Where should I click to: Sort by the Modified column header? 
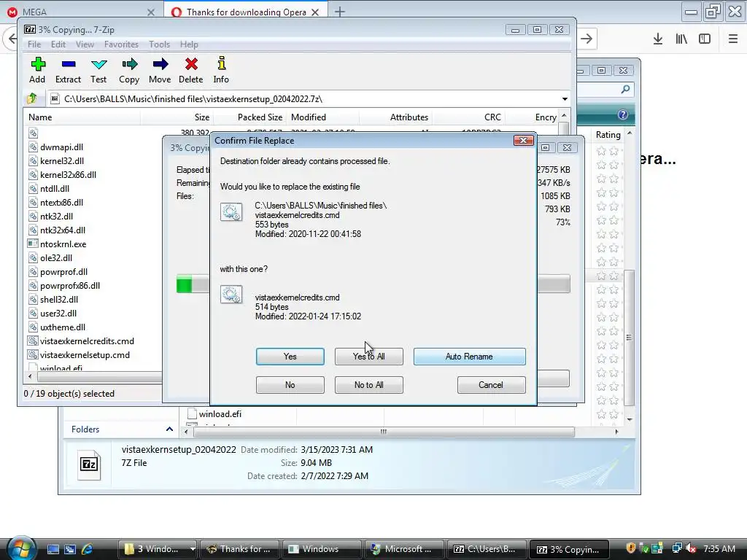[323, 117]
